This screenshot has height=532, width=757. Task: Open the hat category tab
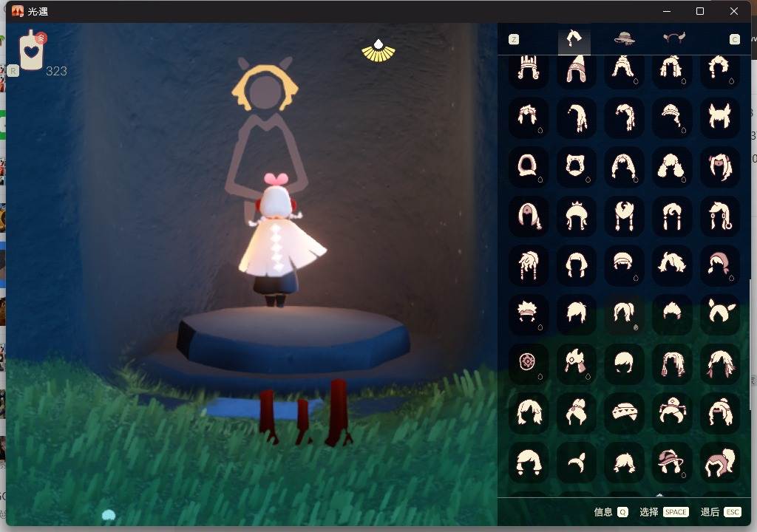[x=625, y=39]
